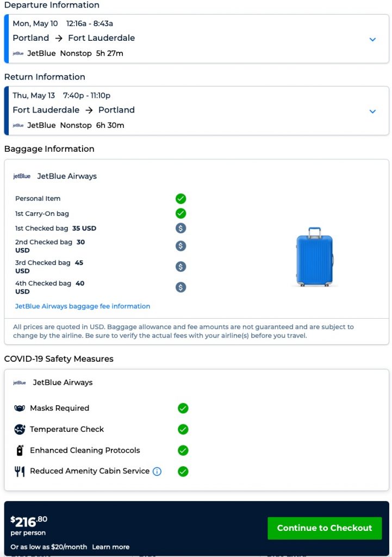The width and height of the screenshot is (392, 557).
Task: Click the JetBlue logo in Baggage Information
Action: 22,176
